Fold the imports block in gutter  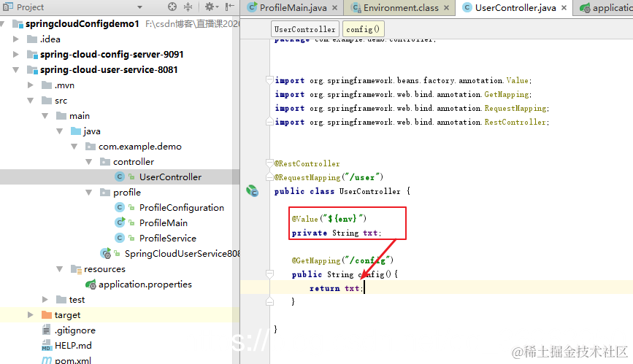coord(269,80)
